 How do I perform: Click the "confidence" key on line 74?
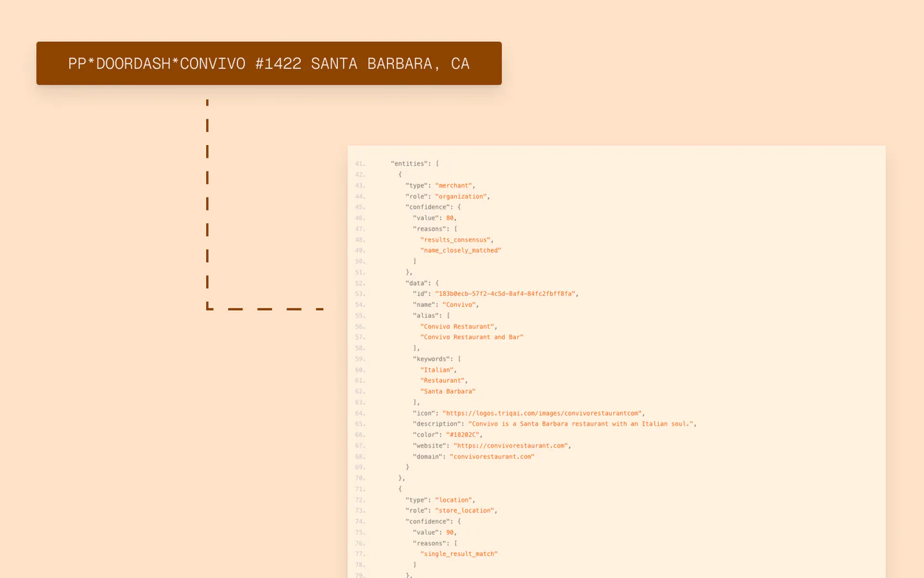427,521
